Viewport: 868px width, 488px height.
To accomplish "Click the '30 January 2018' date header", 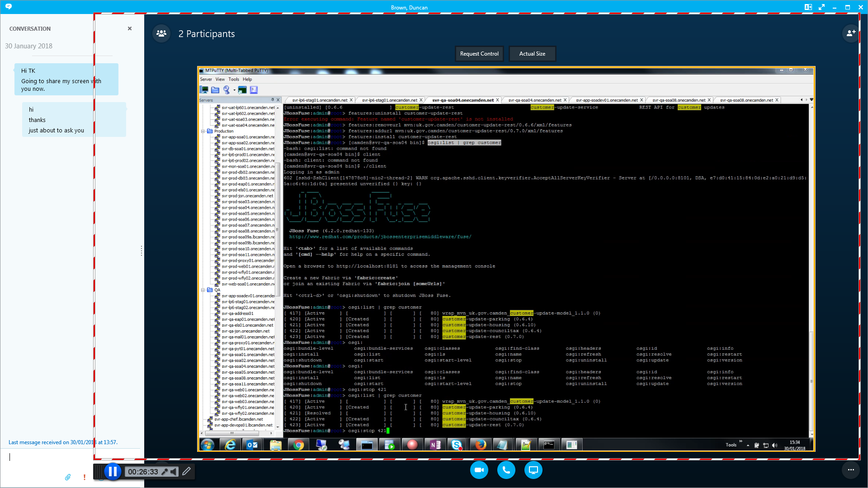I will [x=28, y=46].
